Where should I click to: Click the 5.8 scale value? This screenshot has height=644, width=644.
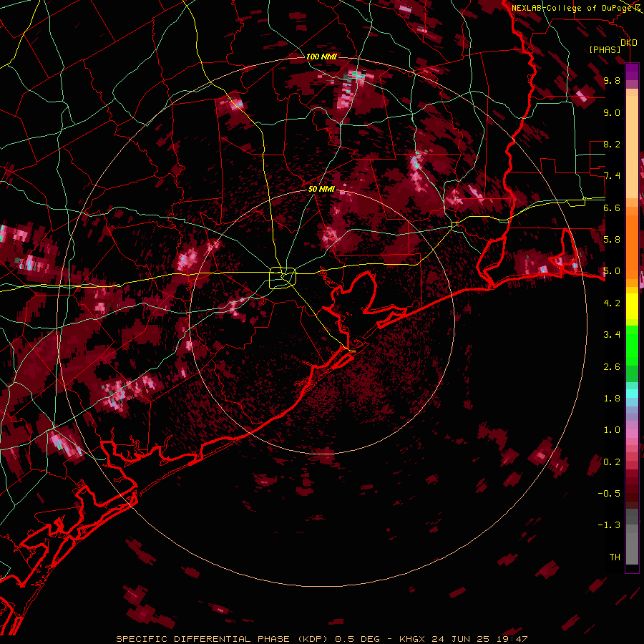pos(612,240)
